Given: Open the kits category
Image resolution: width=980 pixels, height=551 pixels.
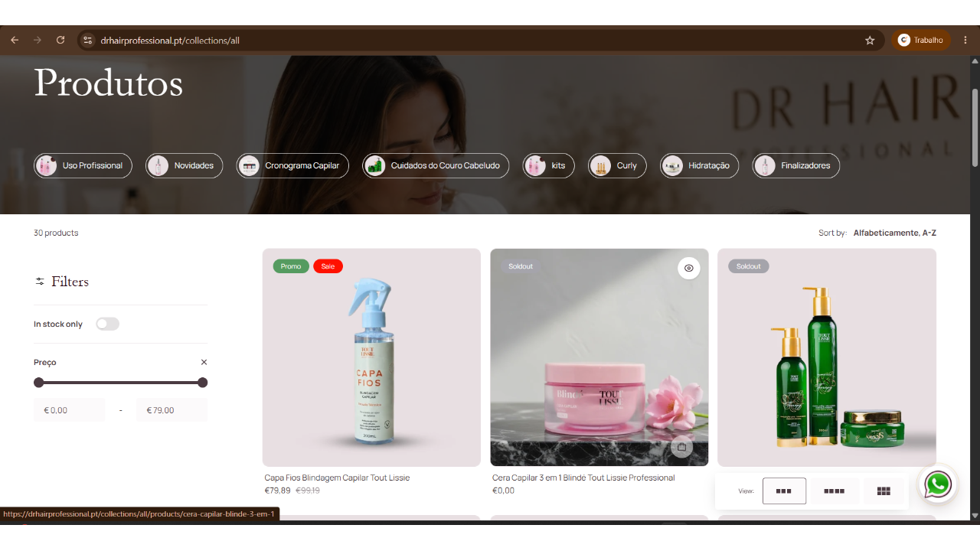Looking at the screenshot, I should (548, 165).
